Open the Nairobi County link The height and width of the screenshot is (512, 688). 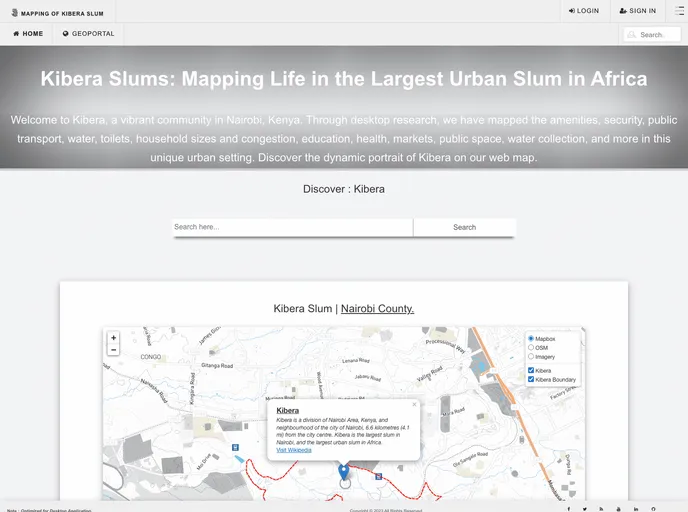coord(377,309)
